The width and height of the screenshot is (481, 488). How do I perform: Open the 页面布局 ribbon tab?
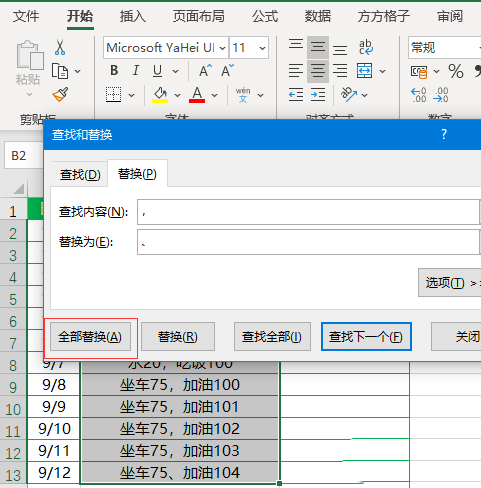(199, 16)
